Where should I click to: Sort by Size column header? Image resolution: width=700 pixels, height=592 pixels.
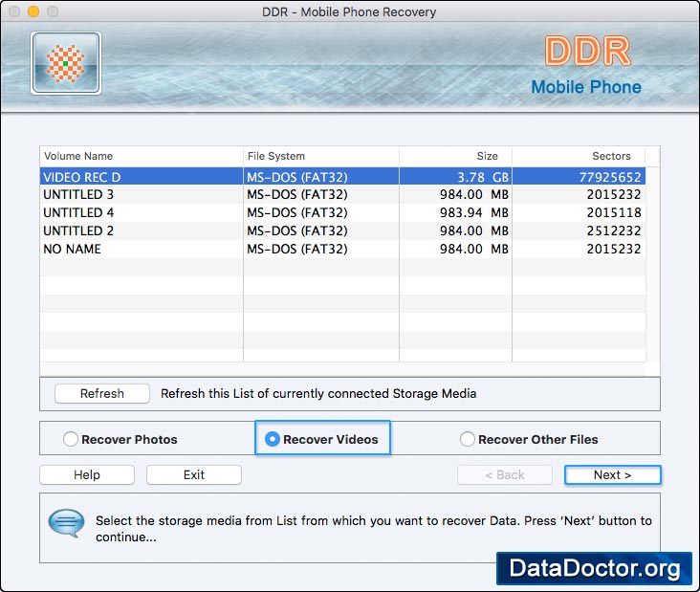coord(456,156)
